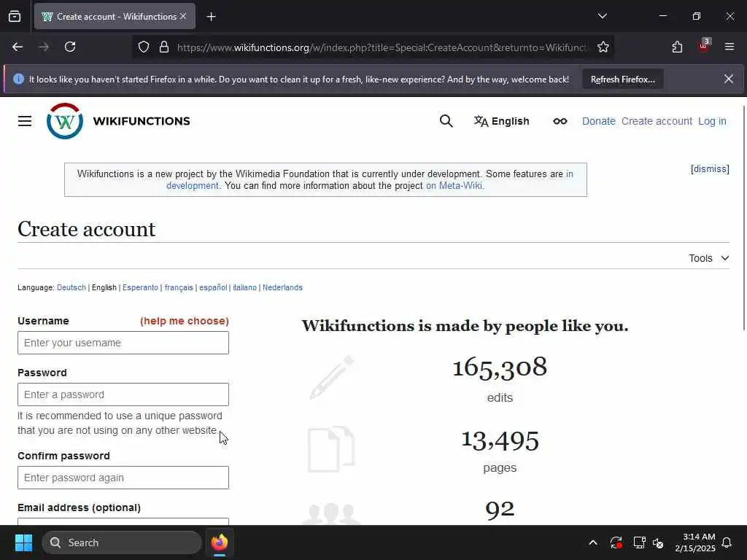
Task: Click Refresh Firefox button
Action: point(623,79)
